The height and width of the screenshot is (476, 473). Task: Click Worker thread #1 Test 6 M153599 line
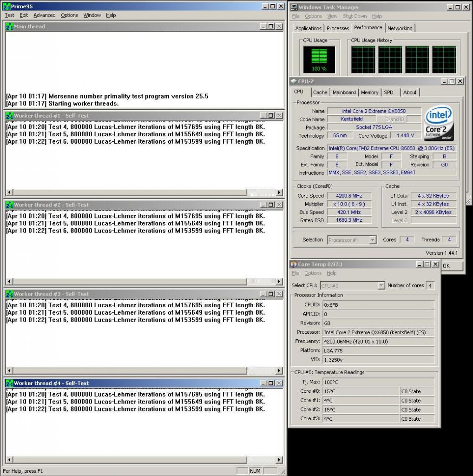click(x=136, y=141)
